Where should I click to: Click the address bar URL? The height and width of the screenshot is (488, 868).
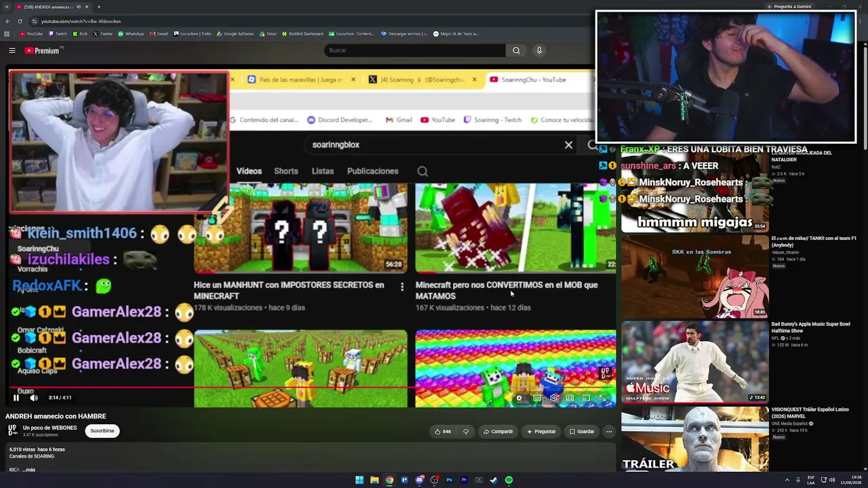click(x=81, y=21)
